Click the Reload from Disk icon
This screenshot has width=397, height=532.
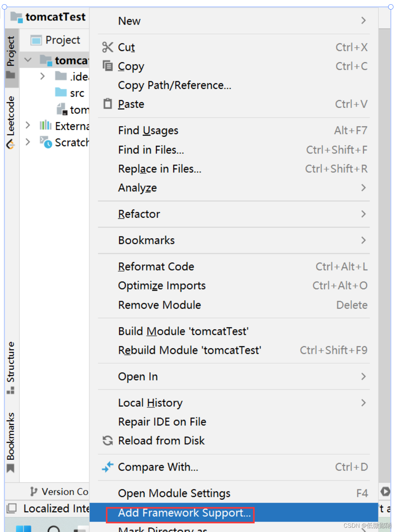(x=108, y=440)
